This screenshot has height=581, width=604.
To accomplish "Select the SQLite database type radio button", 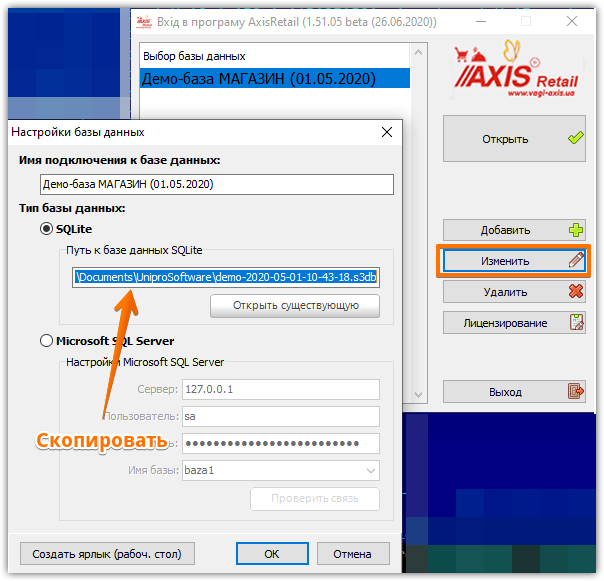I will click(x=46, y=229).
